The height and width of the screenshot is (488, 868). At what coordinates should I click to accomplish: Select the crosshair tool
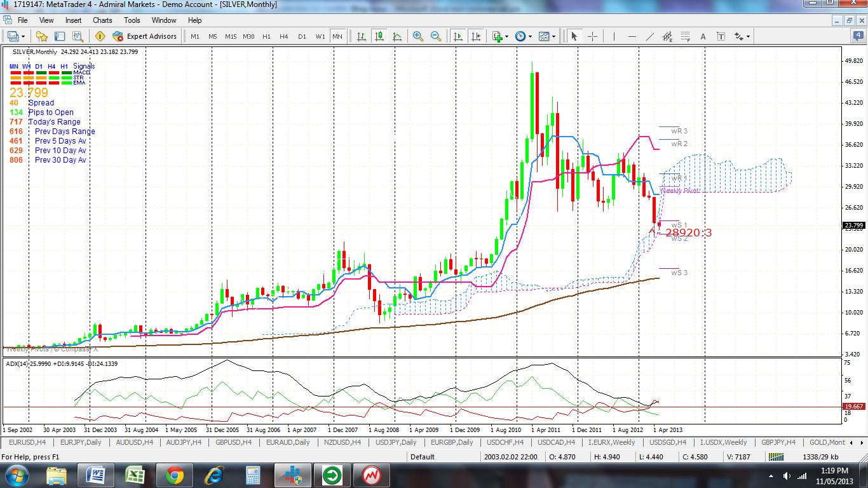pos(592,36)
